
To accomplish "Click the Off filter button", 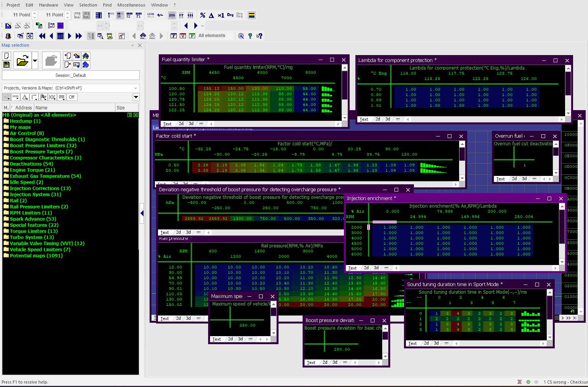I will click(72, 97).
